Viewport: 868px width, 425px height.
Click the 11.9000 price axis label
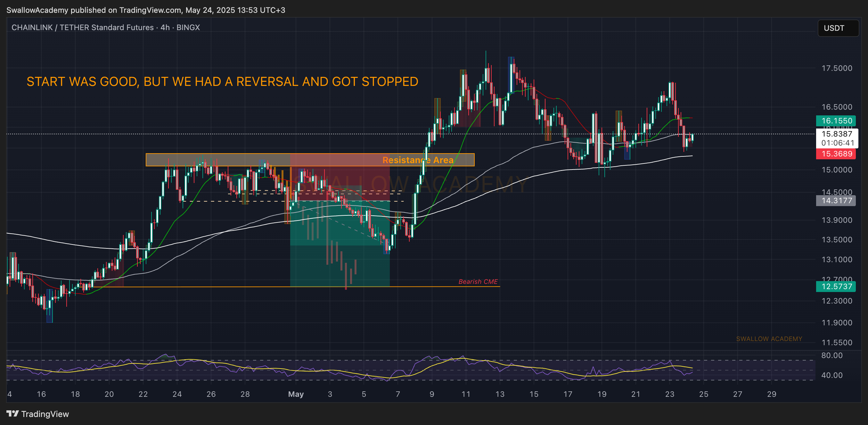837,322
